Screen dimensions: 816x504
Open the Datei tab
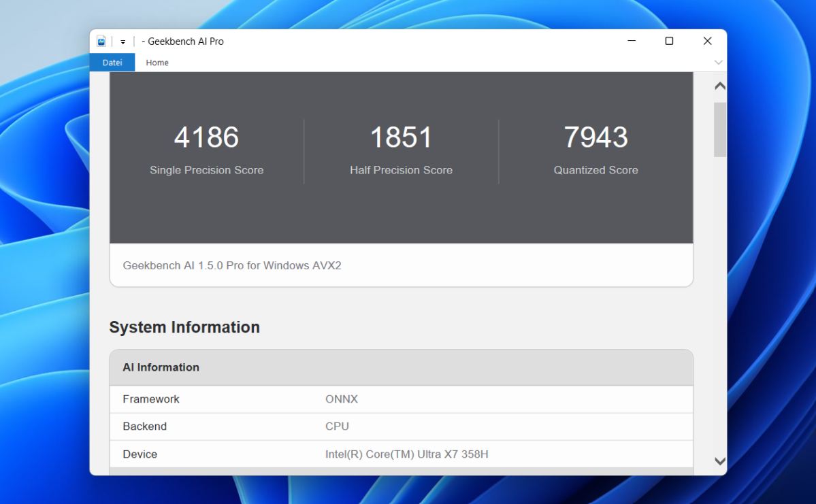point(112,63)
